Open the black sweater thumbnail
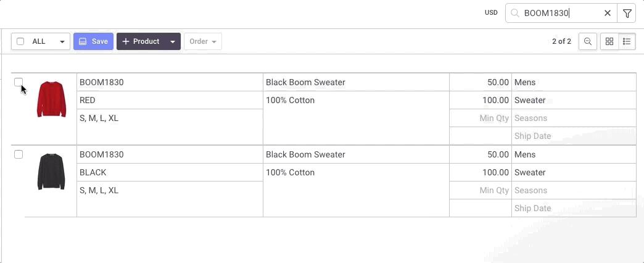 51,172
